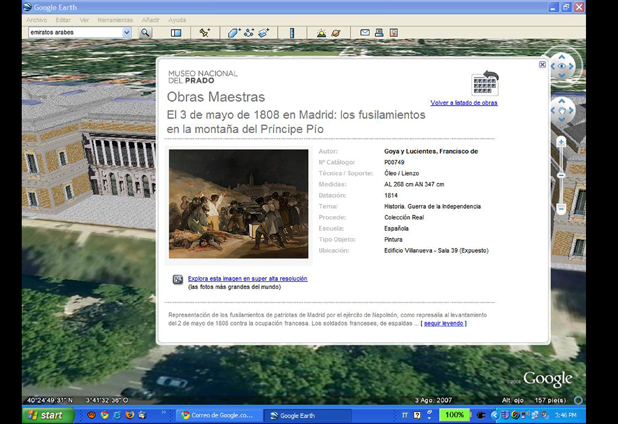618x424 pixels.
Task: Add a polygon using the toolbar icon
Action: coord(233,33)
